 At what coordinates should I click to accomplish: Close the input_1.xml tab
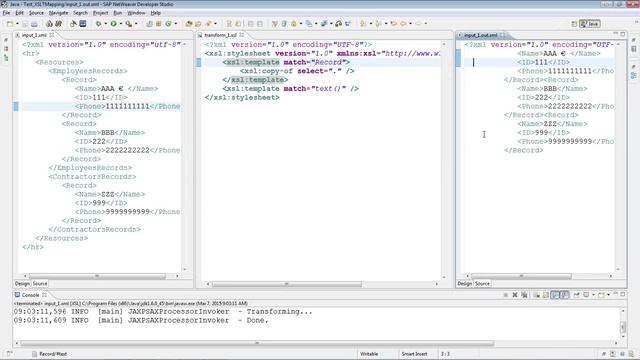click(x=52, y=35)
